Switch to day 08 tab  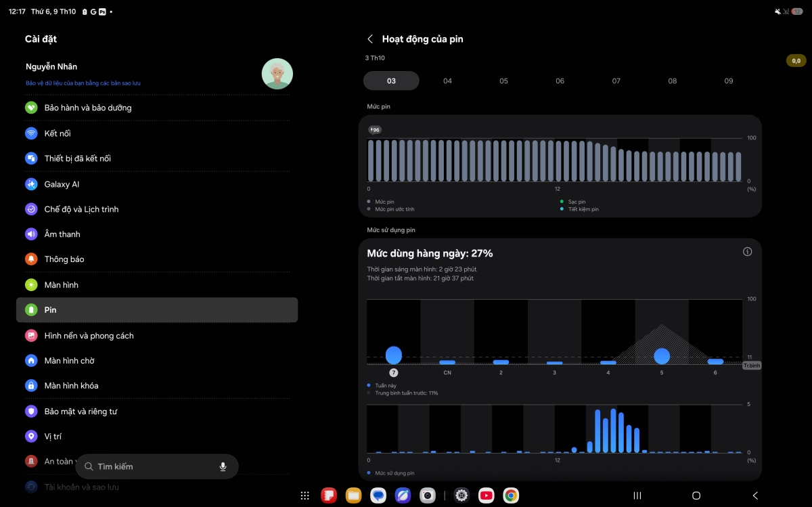point(672,81)
